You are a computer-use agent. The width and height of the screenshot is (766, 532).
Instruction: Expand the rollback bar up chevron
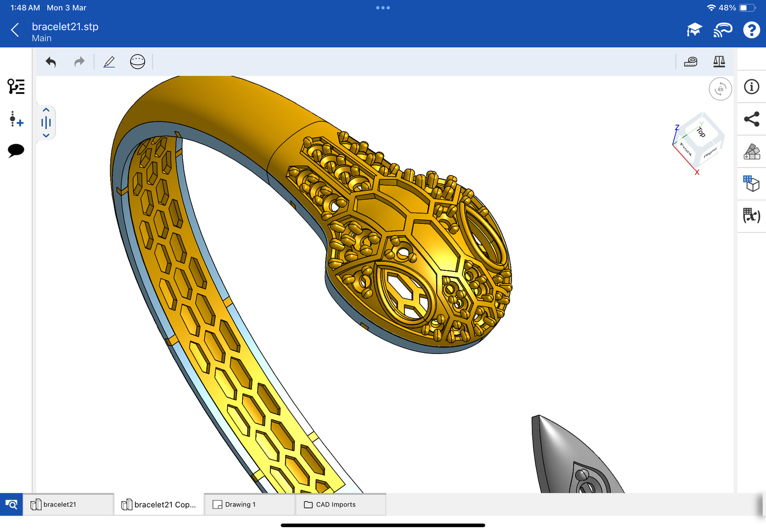[x=46, y=110]
